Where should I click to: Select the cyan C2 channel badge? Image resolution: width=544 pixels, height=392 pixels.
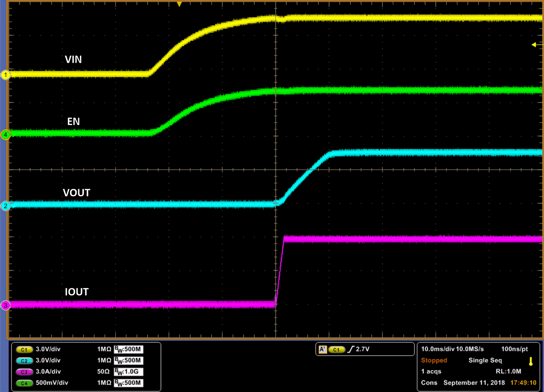pyautogui.click(x=24, y=360)
